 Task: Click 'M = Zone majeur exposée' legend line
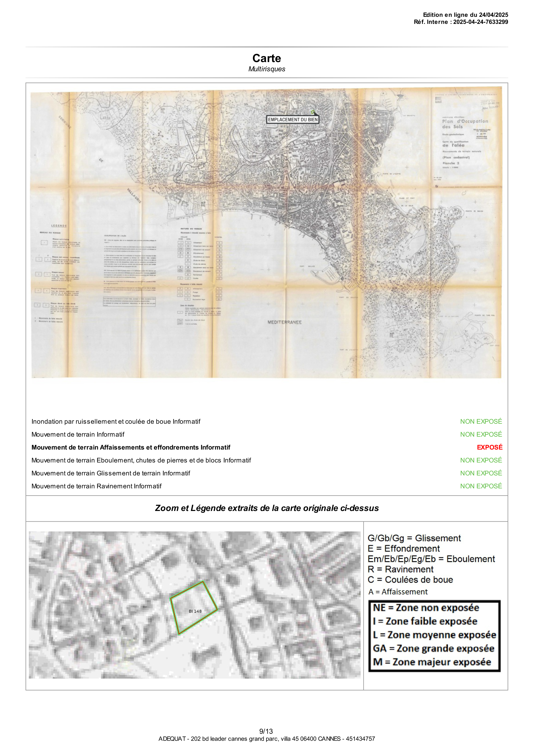432,662
